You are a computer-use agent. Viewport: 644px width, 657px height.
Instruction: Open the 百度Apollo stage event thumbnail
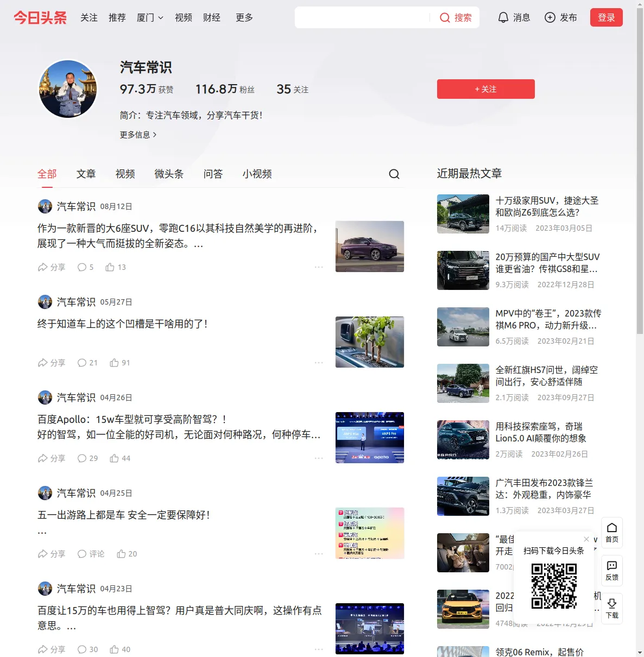tap(370, 438)
